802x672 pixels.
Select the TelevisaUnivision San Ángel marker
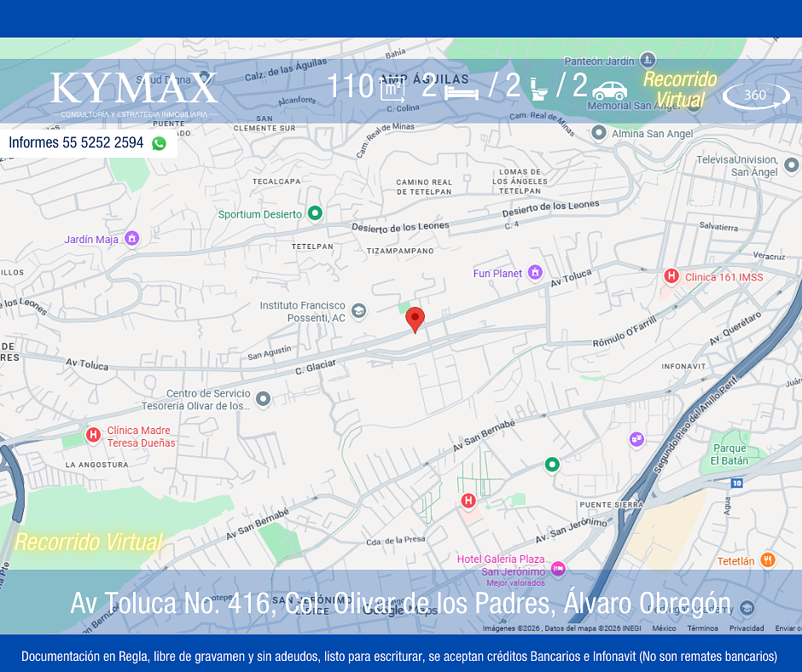click(791, 165)
